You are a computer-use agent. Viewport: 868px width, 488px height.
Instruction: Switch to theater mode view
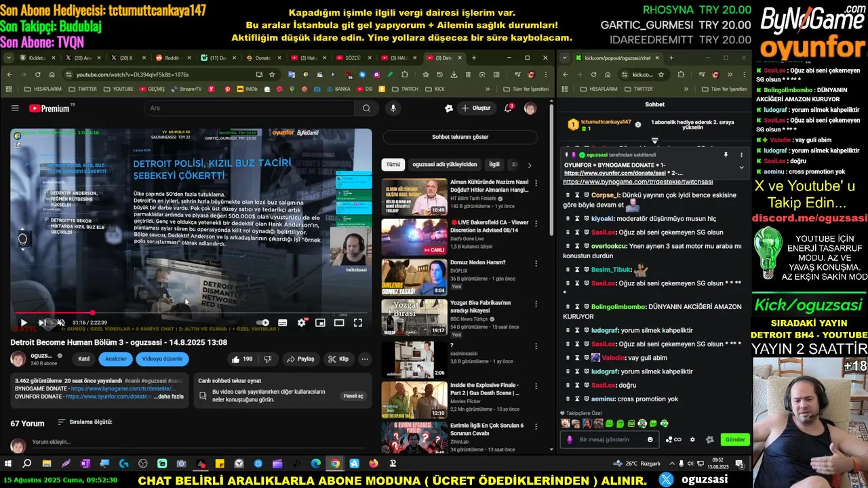(x=339, y=323)
